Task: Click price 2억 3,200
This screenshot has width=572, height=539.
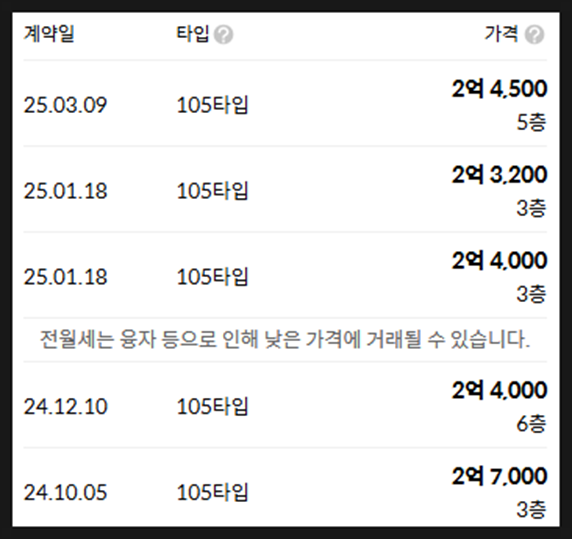Action: click(x=499, y=174)
